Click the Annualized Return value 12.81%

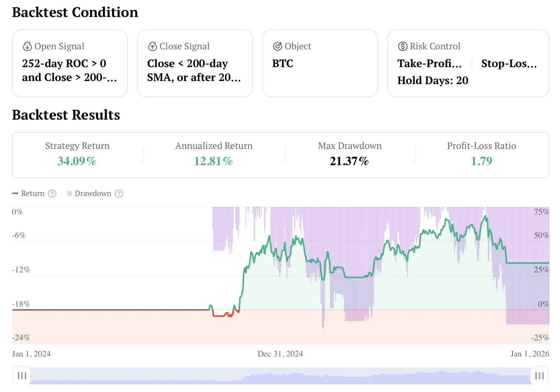[213, 161]
